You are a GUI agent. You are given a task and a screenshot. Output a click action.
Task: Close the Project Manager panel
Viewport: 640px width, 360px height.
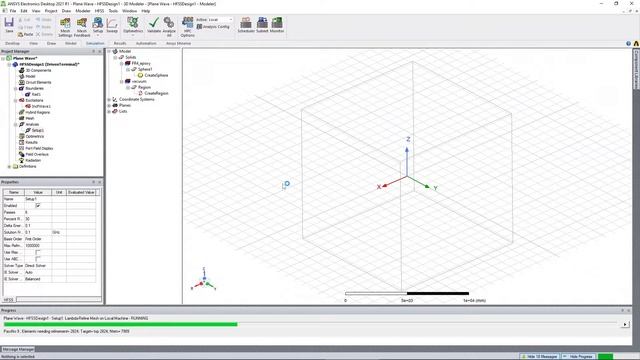pos(100,51)
